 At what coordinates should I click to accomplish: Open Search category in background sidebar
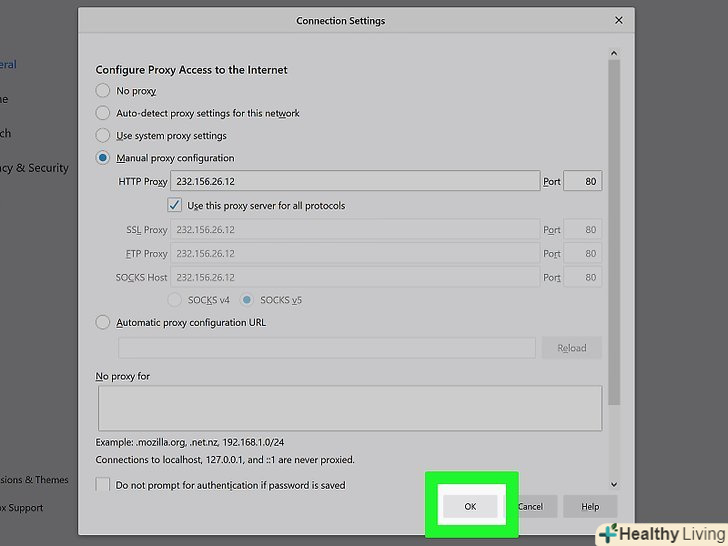click(5, 133)
